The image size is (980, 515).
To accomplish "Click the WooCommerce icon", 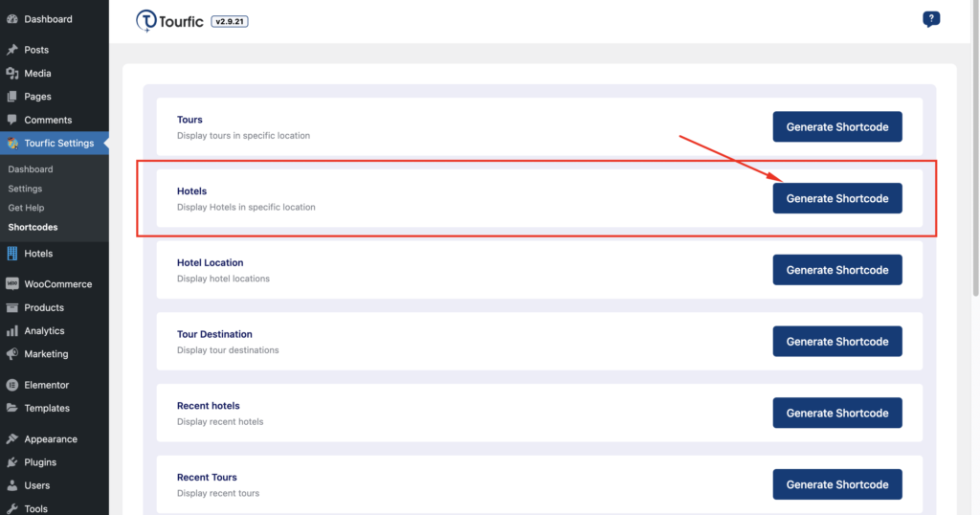I will pyautogui.click(x=11, y=283).
